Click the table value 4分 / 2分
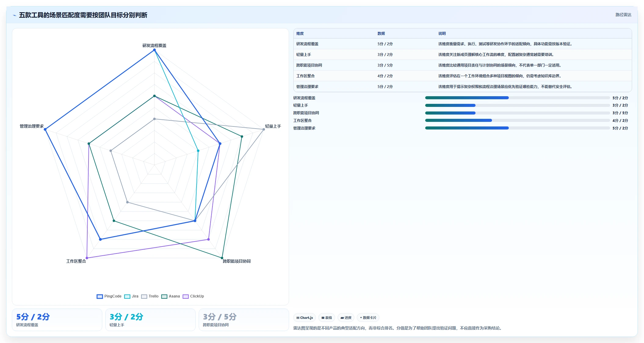Viewport: 644px width, 343px height. 385,76
